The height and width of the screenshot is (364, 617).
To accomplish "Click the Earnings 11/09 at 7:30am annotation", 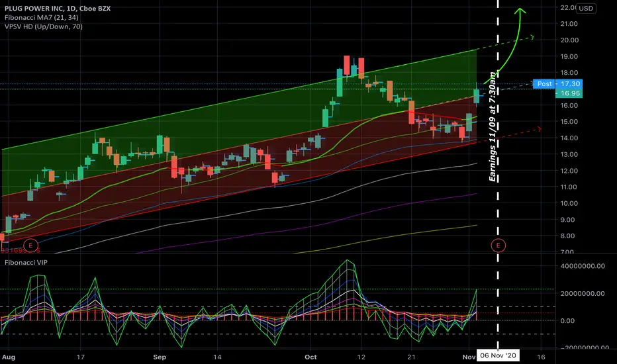I will pyautogui.click(x=493, y=127).
